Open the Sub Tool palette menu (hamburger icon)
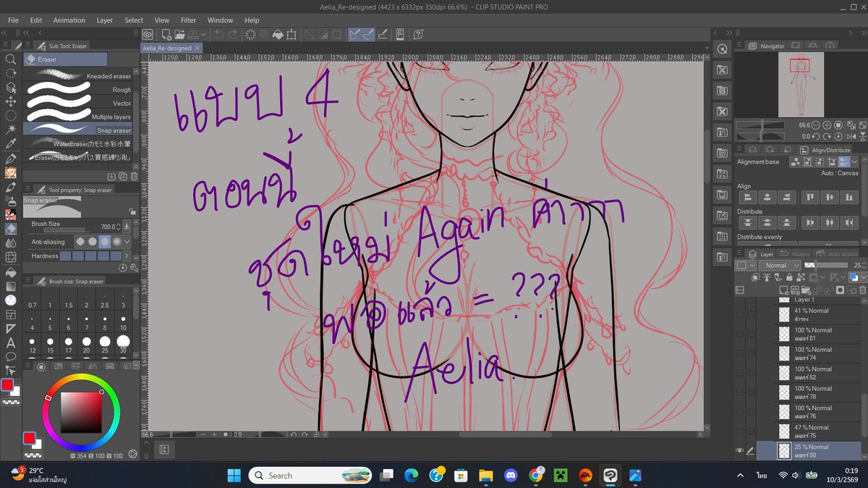 coord(27,46)
